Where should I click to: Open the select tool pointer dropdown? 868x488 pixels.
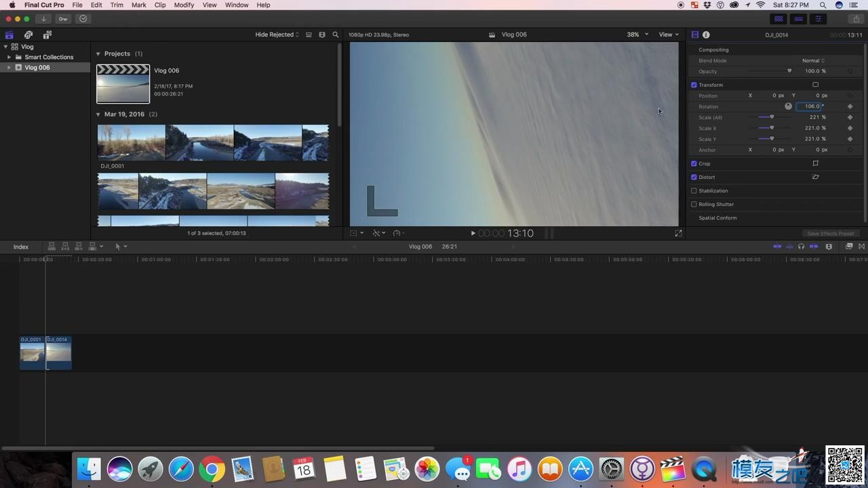click(121, 247)
